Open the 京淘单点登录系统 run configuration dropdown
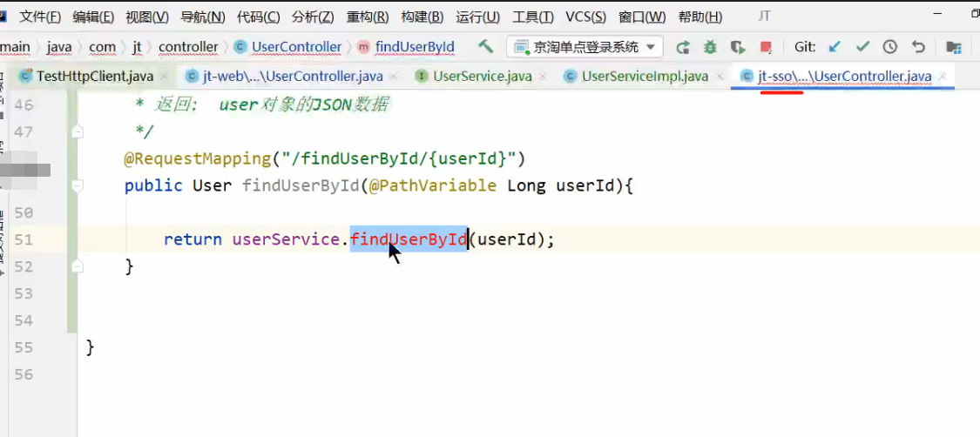 coord(584,47)
